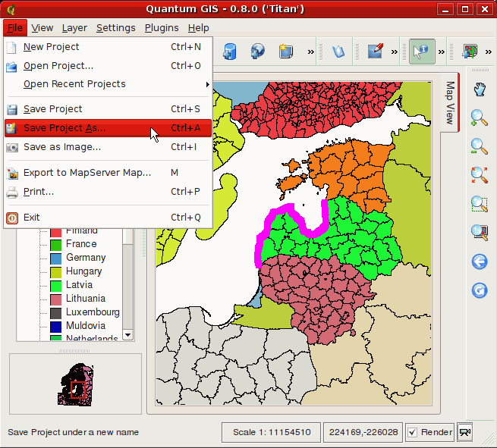497x448 pixels.
Task: Select the Zoom In magnifier
Action: click(479, 118)
